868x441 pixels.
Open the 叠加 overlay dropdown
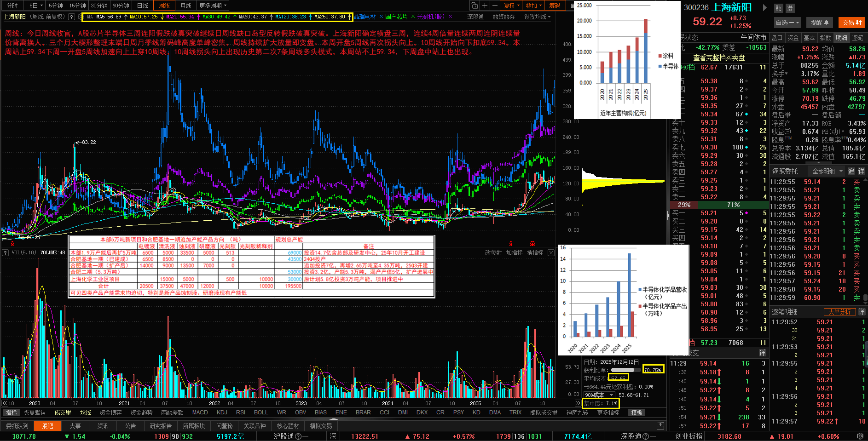(534, 6)
